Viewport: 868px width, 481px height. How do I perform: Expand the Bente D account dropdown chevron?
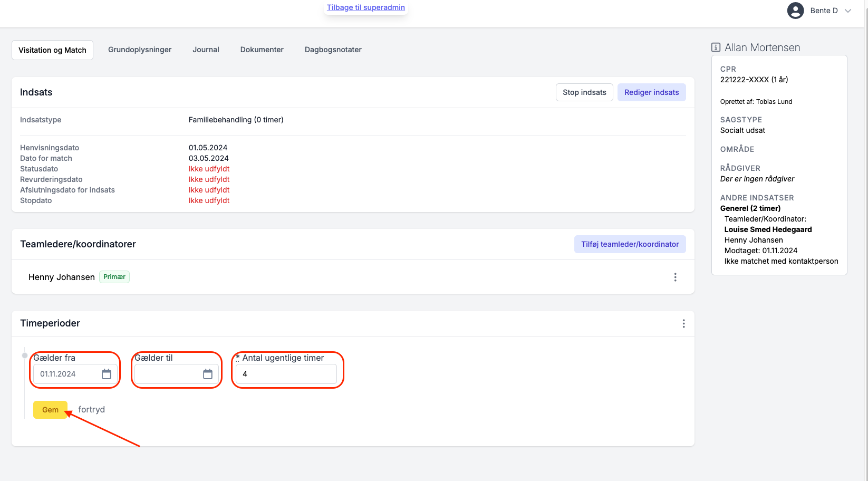[x=848, y=11]
